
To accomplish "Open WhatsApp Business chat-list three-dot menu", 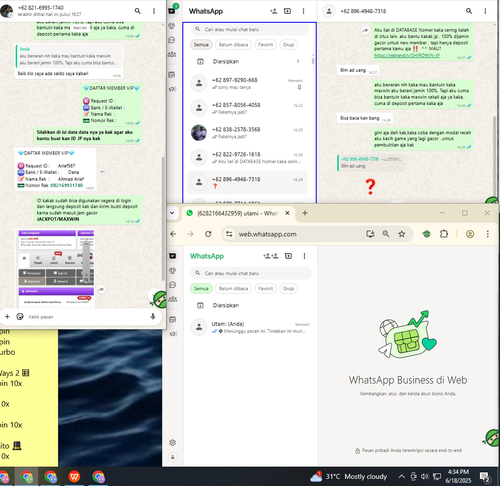I will pos(304,256).
